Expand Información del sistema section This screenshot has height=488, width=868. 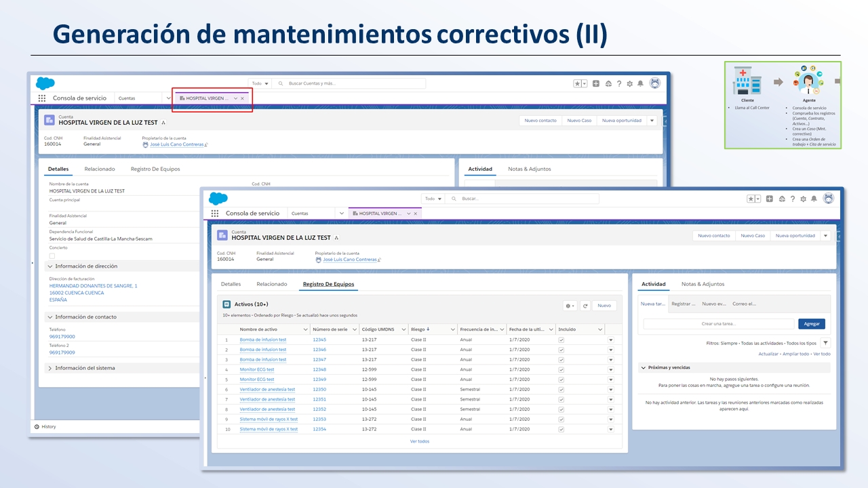click(x=50, y=368)
